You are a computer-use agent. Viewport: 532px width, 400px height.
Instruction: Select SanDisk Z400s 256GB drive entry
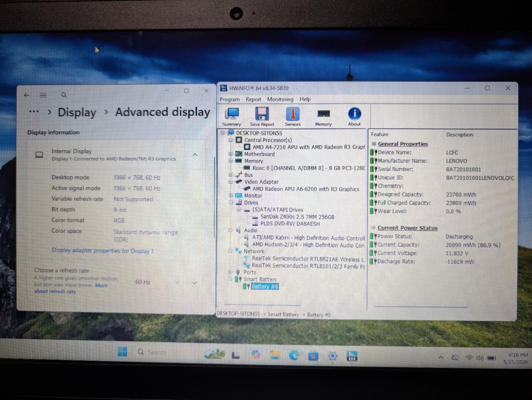[x=297, y=217]
